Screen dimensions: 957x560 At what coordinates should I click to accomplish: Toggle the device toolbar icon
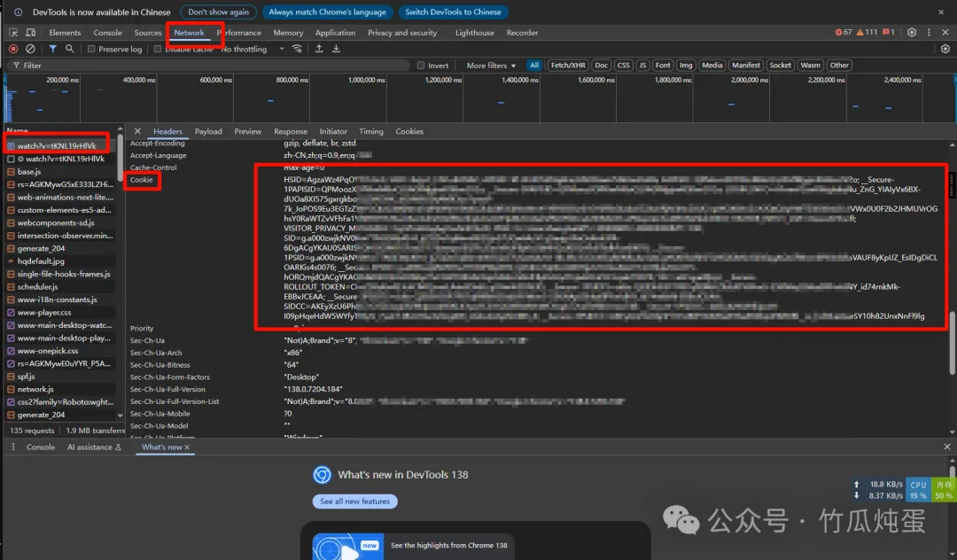[30, 32]
